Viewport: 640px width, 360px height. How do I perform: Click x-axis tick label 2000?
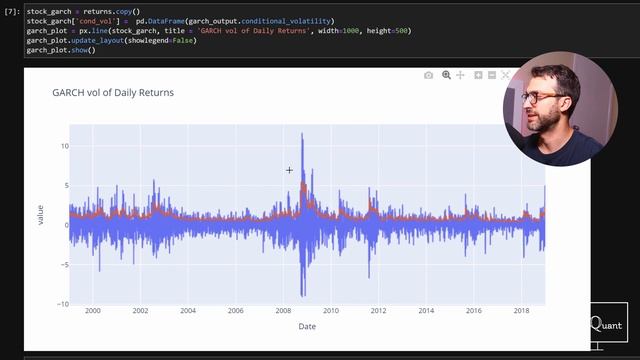[93, 311]
